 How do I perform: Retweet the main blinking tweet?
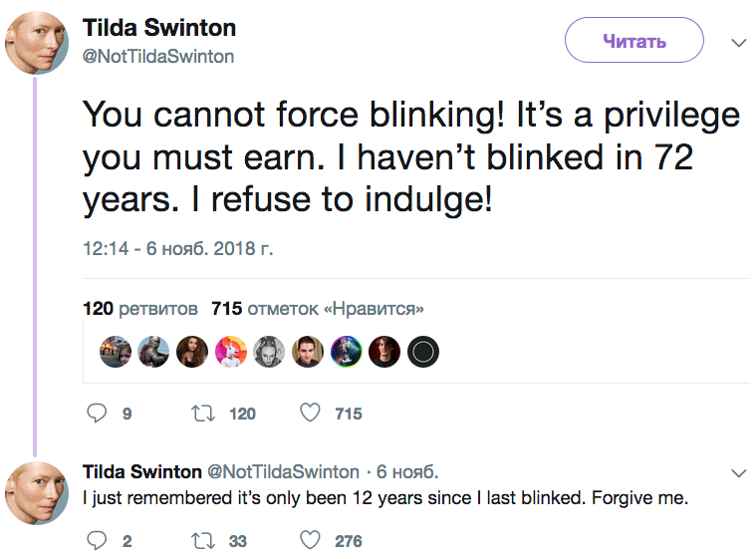coord(203,414)
